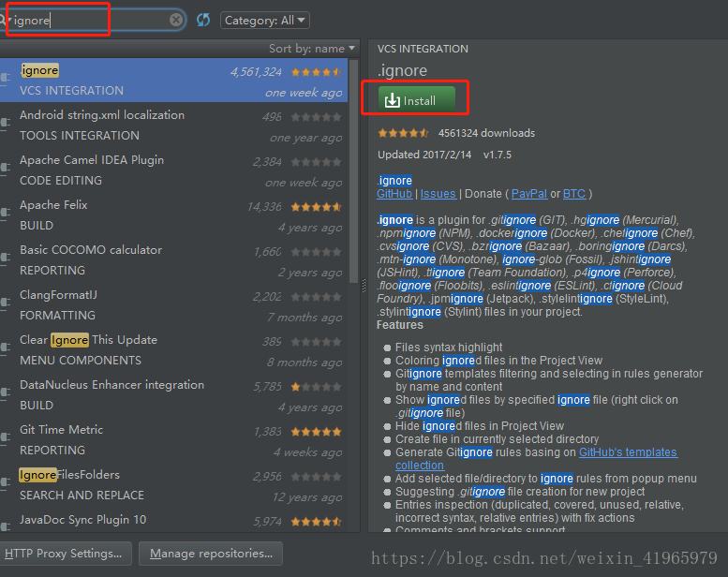The width and height of the screenshot is (728, 577).
Task: Click the refresh plugin list icon
Action: (x=203, y=20)
